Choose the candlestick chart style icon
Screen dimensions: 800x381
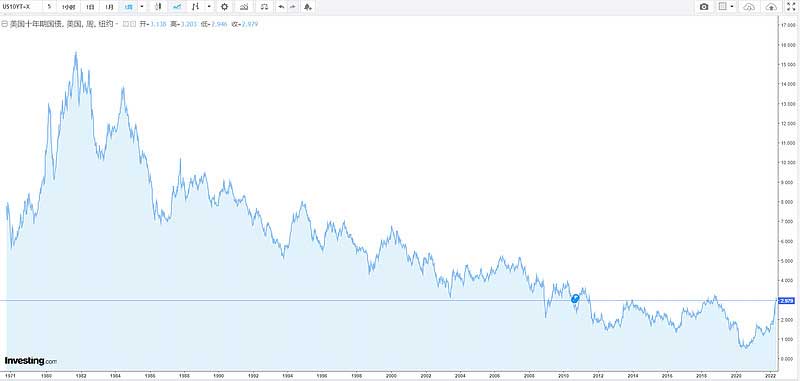[x=158, y=7]
